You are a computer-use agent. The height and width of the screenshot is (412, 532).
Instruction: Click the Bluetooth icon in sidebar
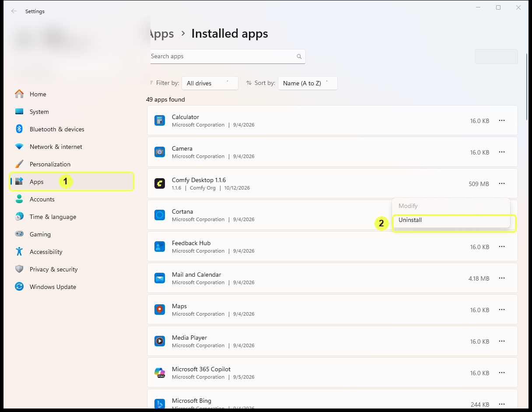[x=19, y=129]
